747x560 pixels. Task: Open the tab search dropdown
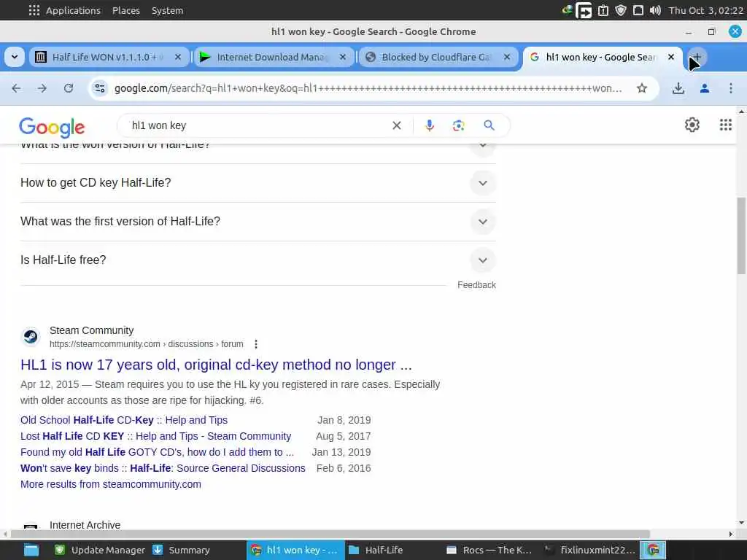[15, 57]
